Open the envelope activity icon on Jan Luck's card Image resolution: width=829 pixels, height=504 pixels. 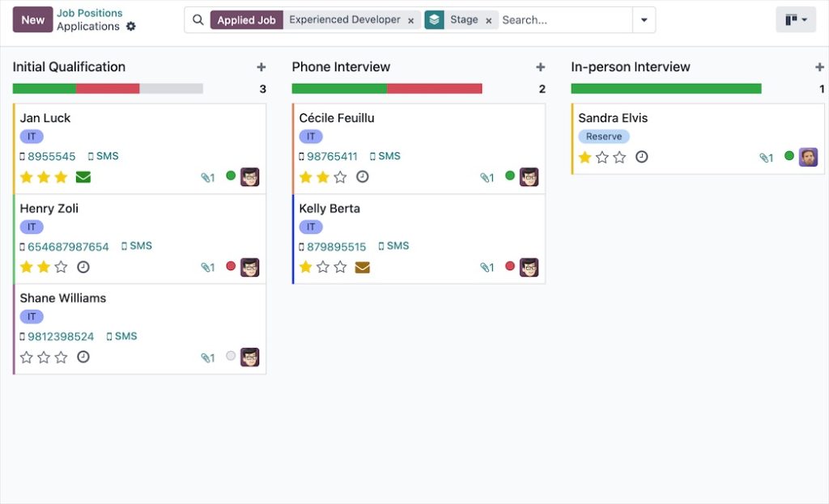[83, 176]
